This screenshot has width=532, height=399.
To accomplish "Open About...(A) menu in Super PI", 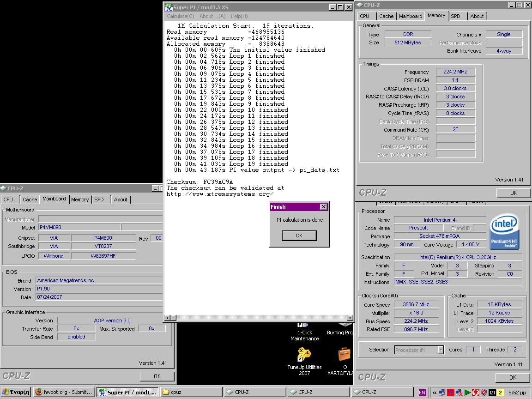I will coord(212,16).
